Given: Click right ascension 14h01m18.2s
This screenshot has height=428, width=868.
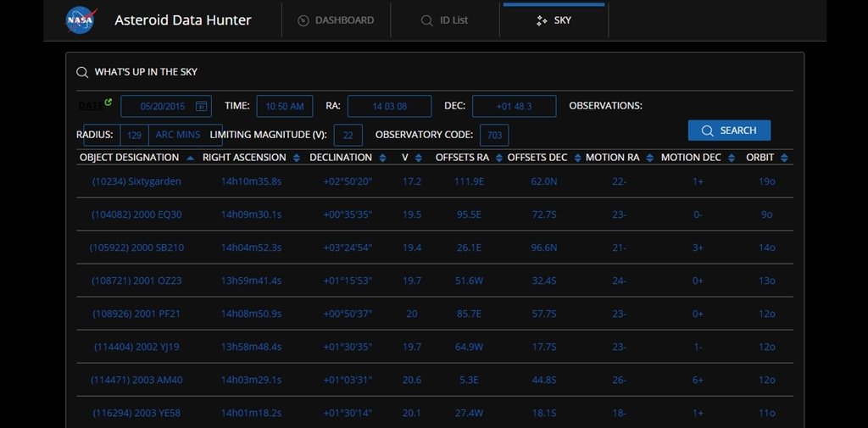Looking at the screenshot, I should [251, 414].
